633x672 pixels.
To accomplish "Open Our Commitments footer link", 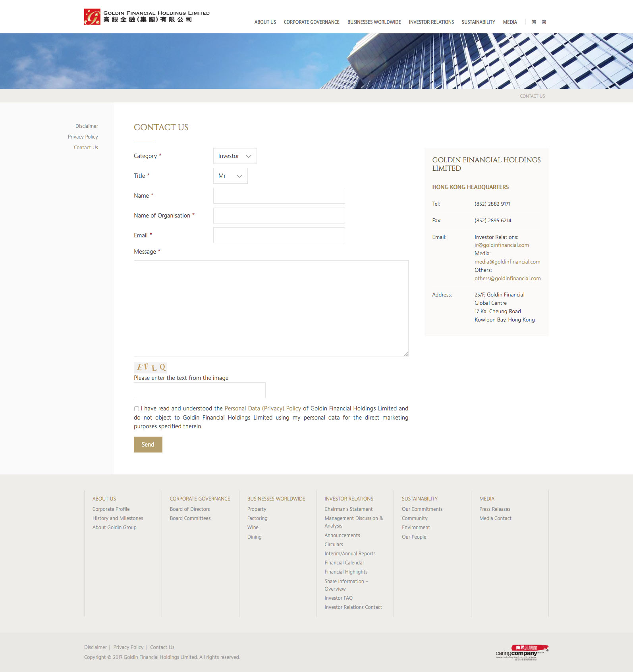I will (x=422, y=509).
